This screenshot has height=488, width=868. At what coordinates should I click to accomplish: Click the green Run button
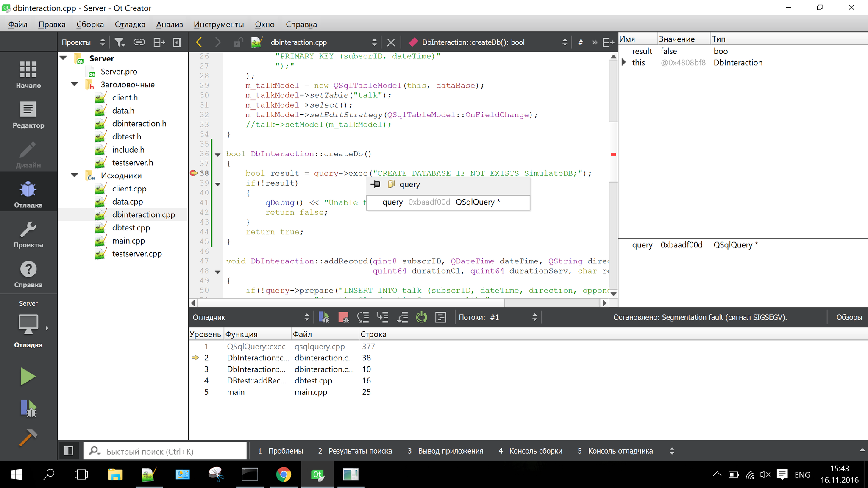pos(28,376)
